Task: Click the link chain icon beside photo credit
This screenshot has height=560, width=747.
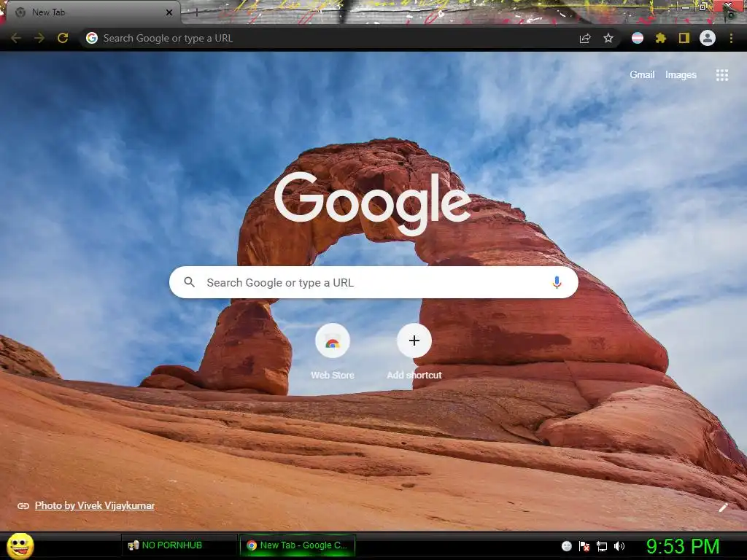Action: [23, 506]
